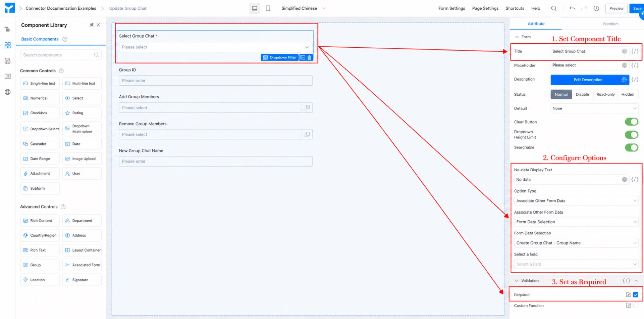
Task: Switch to desktop preview device icon
Action: click(x=255, y=8)
